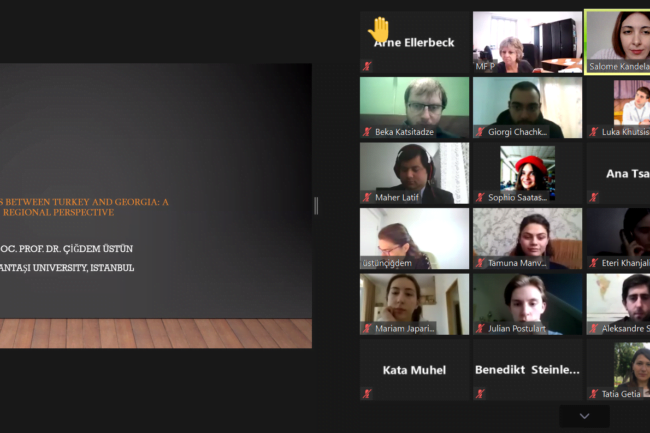Click Beka Katsitadze's muted mic icon
This screenshot has width=650, height=433.
pos(367,132)
